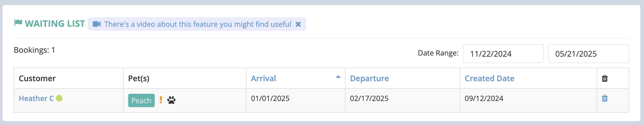Click the green status dot beside Heather C

(x=59, y=98)
